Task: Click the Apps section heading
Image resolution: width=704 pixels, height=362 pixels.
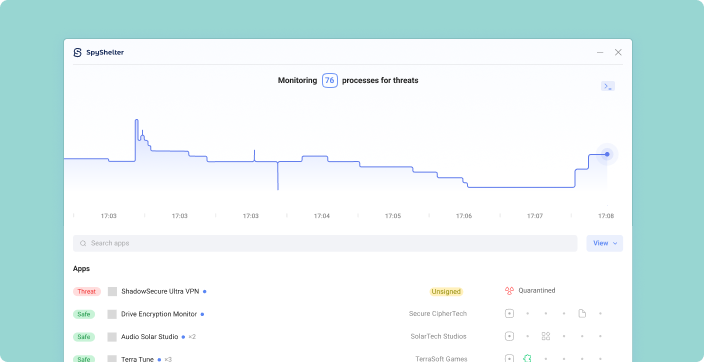Action: pos(81,269)
